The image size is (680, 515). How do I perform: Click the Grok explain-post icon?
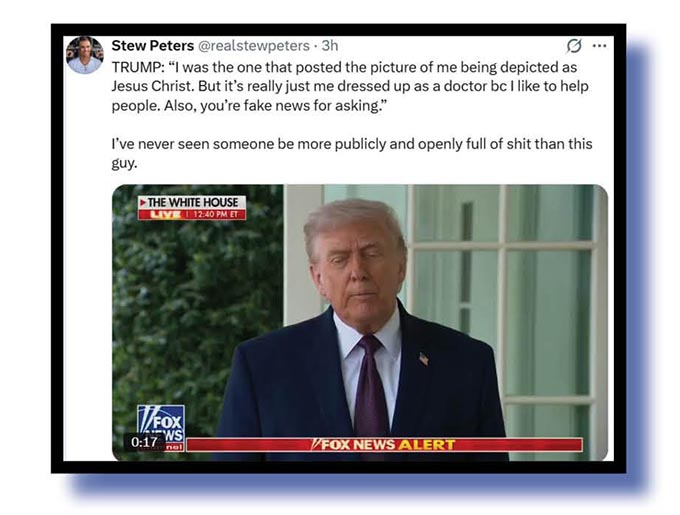[x=574, y=46]
